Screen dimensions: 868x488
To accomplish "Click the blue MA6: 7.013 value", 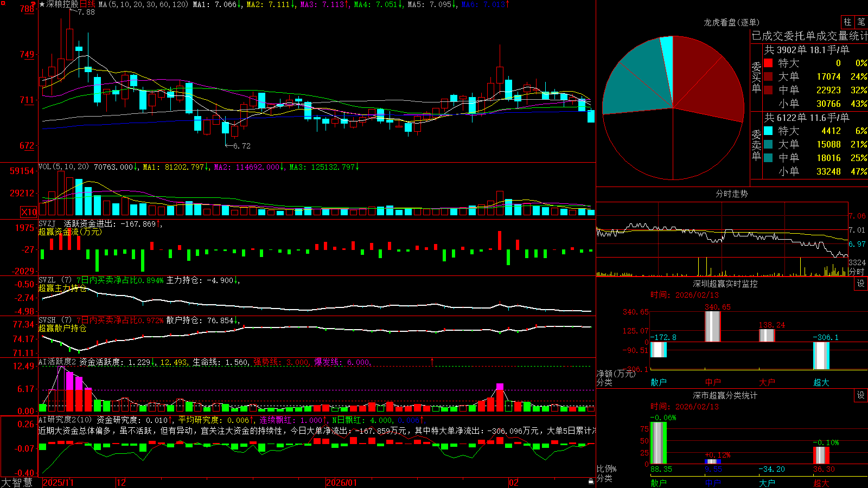I will pyautogui.click(x=485, y=4).
